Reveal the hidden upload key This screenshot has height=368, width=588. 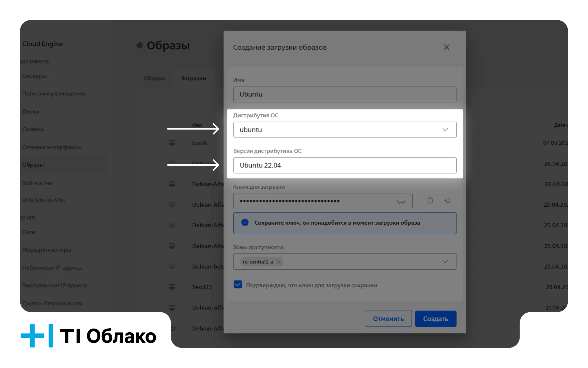coord(401,201)
